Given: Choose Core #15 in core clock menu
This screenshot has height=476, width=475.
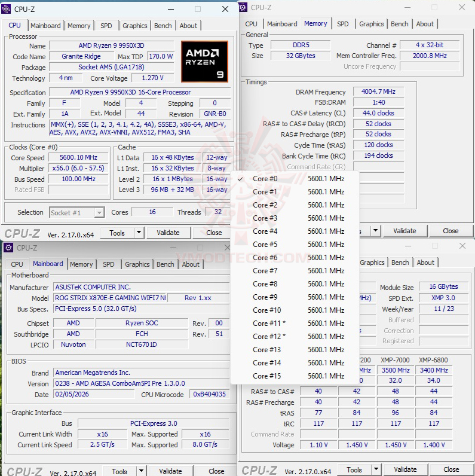Looking at the screenshot, I should coord(295,376).
